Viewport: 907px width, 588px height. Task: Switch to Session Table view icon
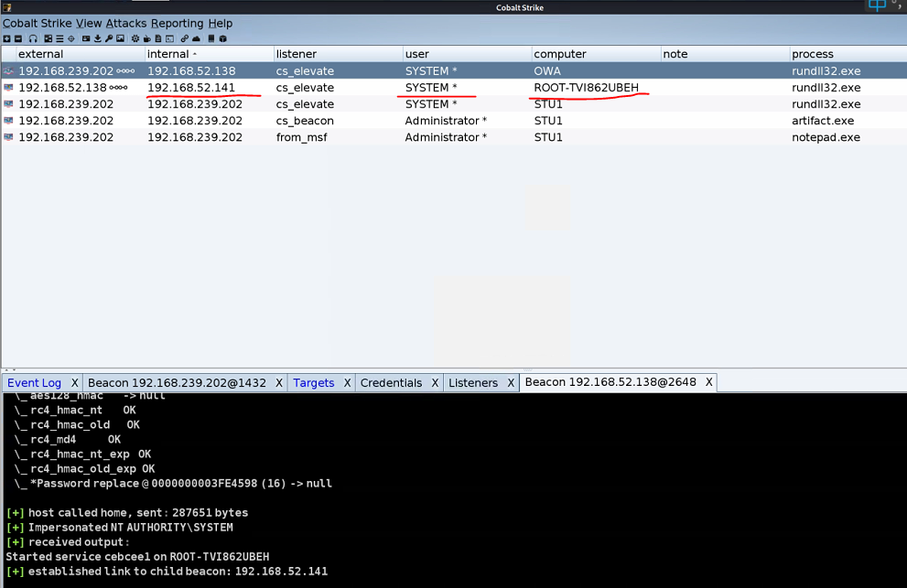pyautogui.click(x=59, y=38)
